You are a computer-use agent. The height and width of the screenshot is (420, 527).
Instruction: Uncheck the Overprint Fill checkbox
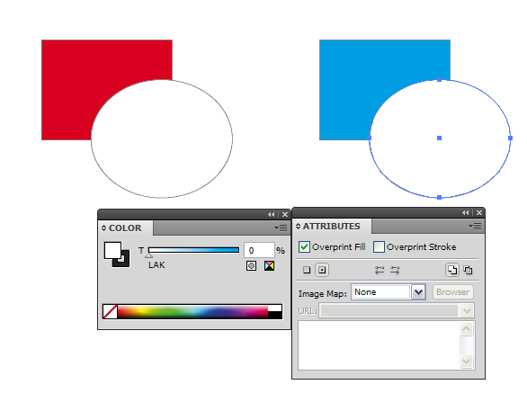304,247
